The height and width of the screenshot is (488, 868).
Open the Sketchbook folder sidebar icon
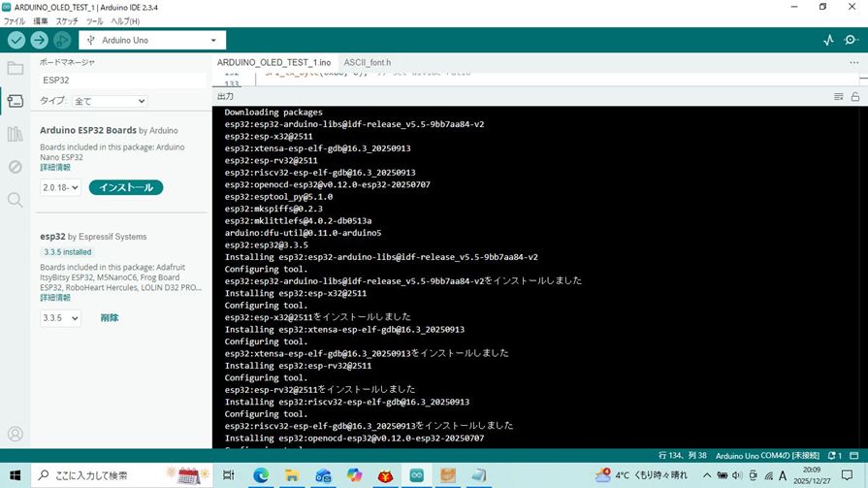click(x=15, y=69)
